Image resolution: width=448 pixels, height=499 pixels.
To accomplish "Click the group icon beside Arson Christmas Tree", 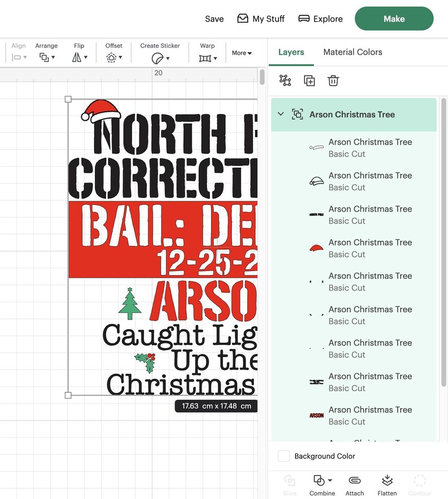I will [x=297, y=114].
